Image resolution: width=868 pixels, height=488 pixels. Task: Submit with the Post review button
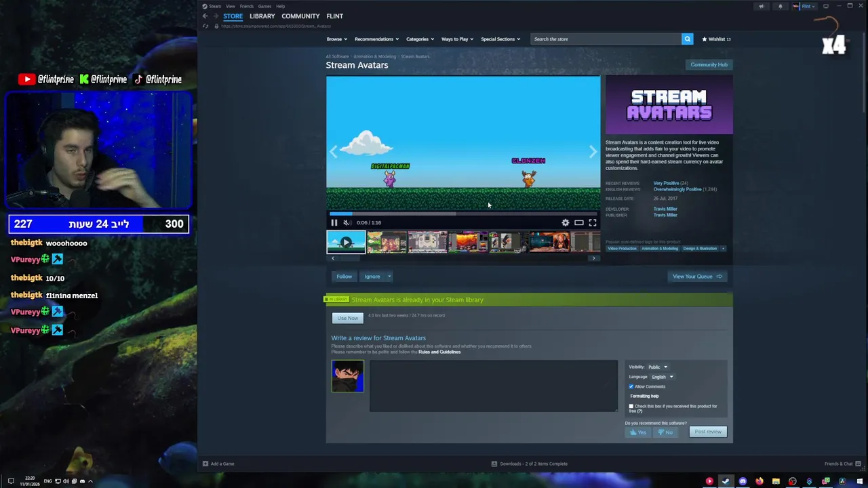(708, 432)
